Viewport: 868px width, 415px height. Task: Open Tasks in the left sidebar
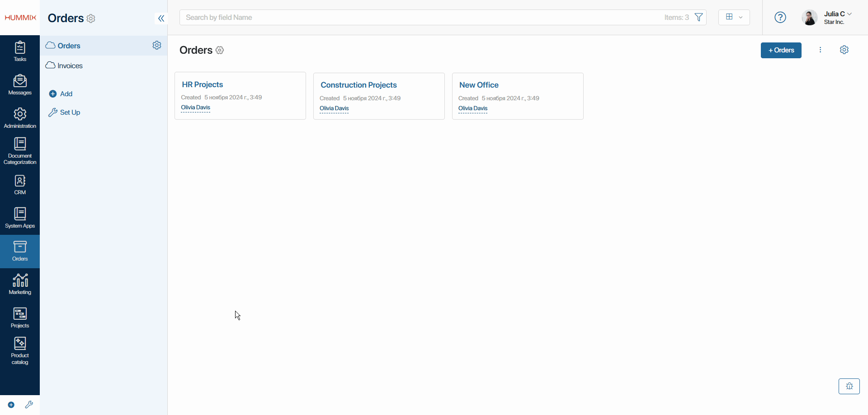[x=20, y=51]
